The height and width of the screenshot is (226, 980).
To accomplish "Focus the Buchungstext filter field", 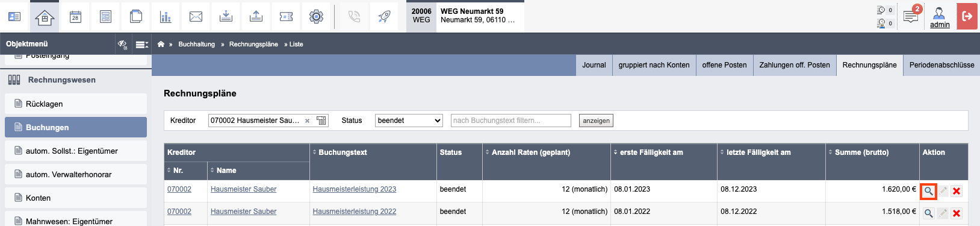I will click(x=511, y=121).
